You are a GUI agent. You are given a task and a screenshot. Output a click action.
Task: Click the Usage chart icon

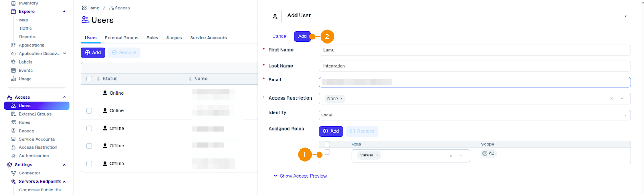click(x=13, y=79)
